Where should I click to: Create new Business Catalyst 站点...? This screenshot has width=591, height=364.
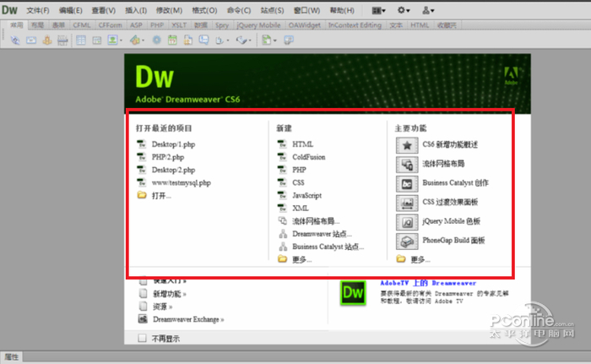click(x=328, y=247)
